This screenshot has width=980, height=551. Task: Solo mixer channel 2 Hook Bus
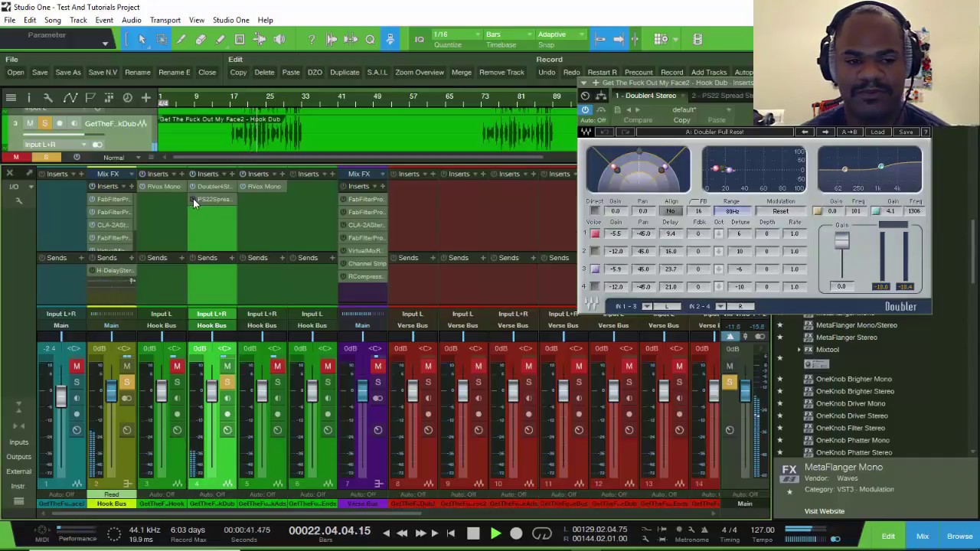point(126,382)
